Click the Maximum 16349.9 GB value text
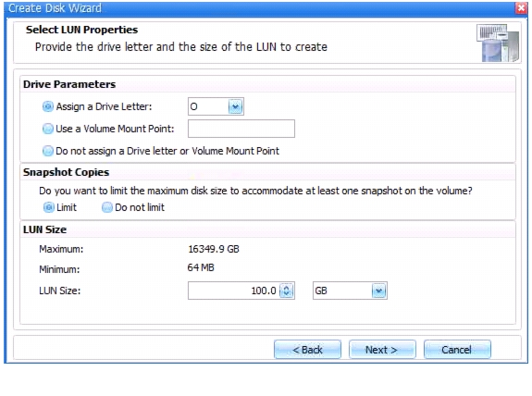 point(214,249)
